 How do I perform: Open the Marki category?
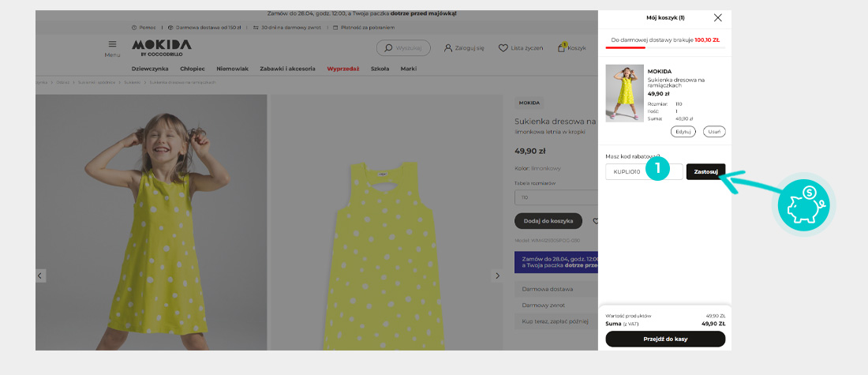click(x=409, y=69)
